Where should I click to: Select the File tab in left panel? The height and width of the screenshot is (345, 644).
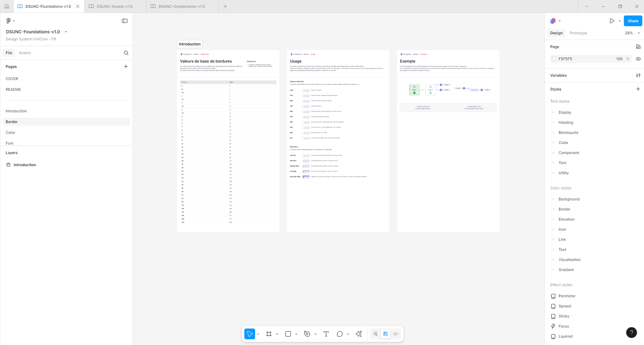[9, 53]
